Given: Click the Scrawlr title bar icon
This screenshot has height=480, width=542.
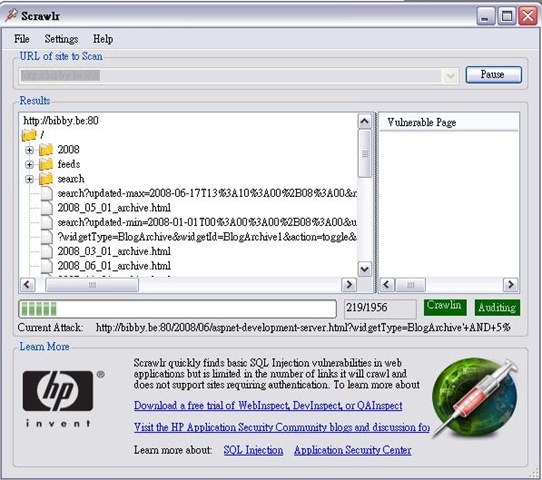Looking at the screenshot, I should click(x=11, y=15).
